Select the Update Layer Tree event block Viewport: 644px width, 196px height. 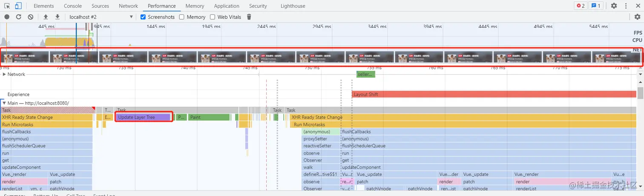pyautogui.click(x=143, y=117)
